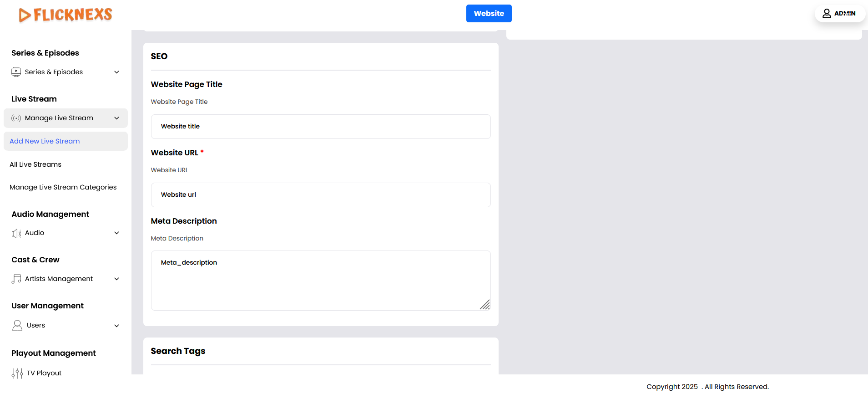Click the Series & Episodes monitor icon
This screenshot has width=868, height=394.
[16, 72]
